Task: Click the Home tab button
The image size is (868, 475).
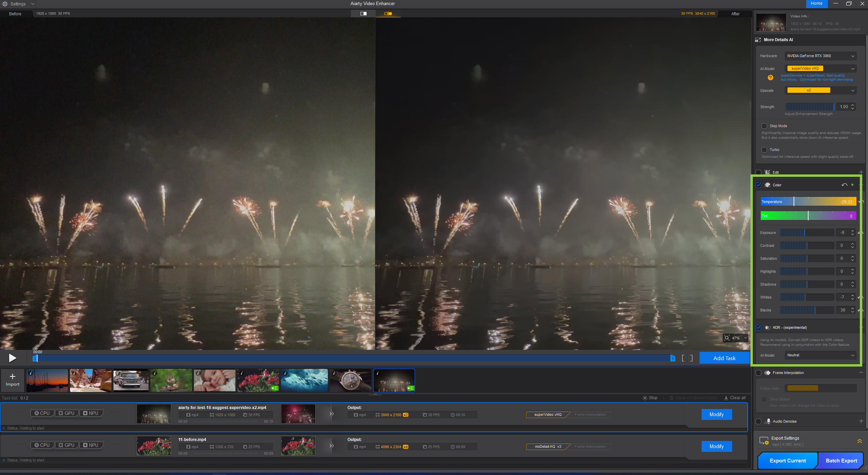Action: [816, 4]
